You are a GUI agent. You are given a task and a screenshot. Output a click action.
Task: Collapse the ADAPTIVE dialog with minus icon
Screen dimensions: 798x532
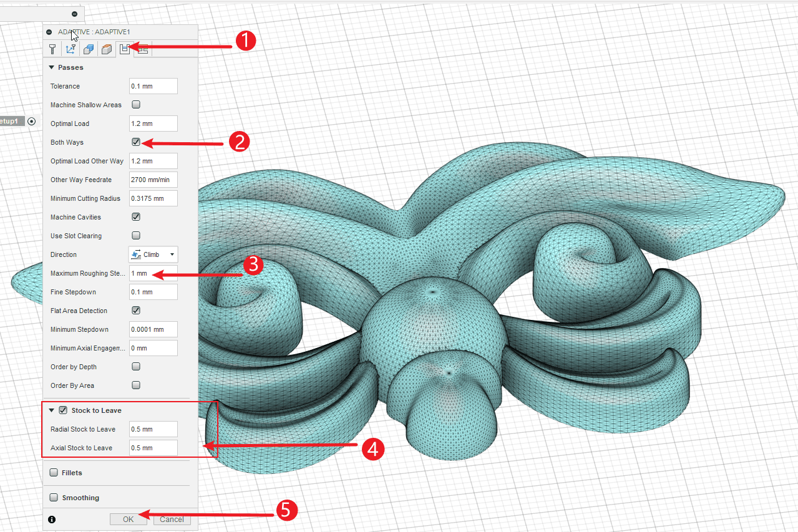click(x=49, y=32)
